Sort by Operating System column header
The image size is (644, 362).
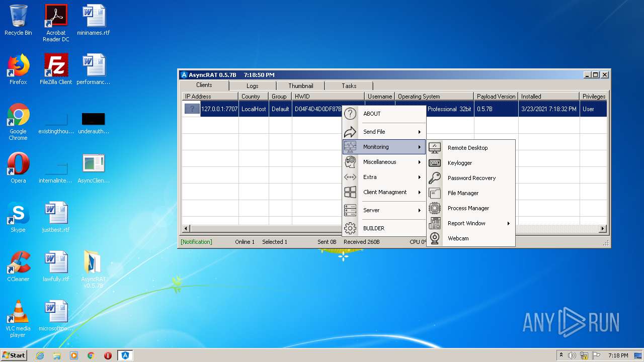[434, 97]
